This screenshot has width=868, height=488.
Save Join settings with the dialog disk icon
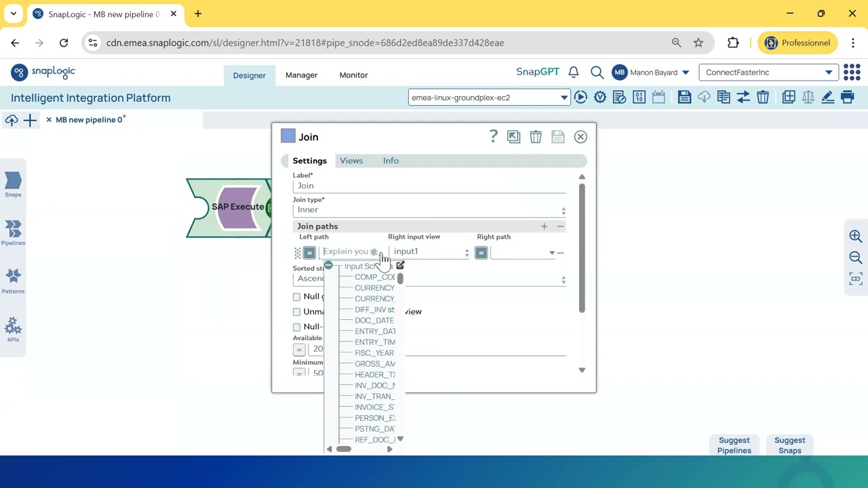[x=558, y=137]
